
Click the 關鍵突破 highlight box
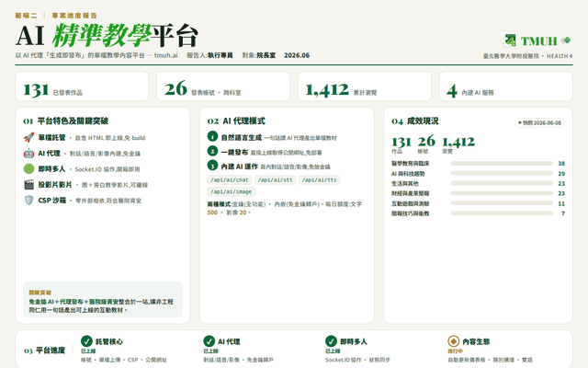[x=103, y=300]
